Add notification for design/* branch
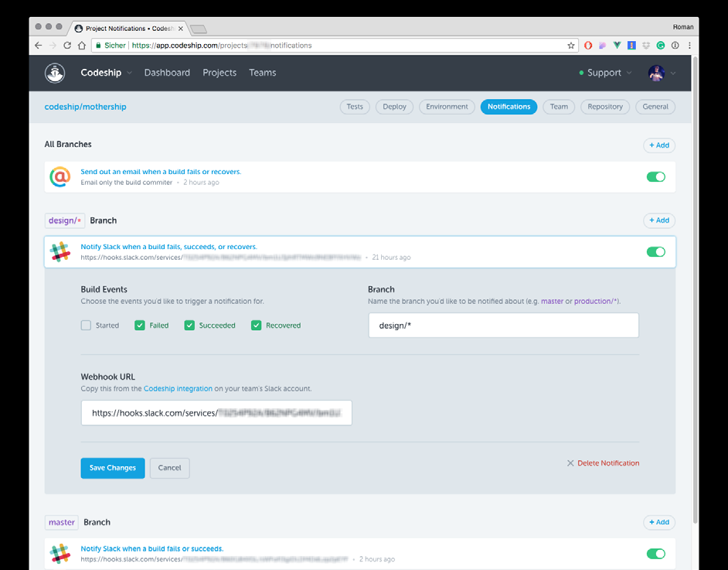Screen dimensions: 728x570 point(659,220)
